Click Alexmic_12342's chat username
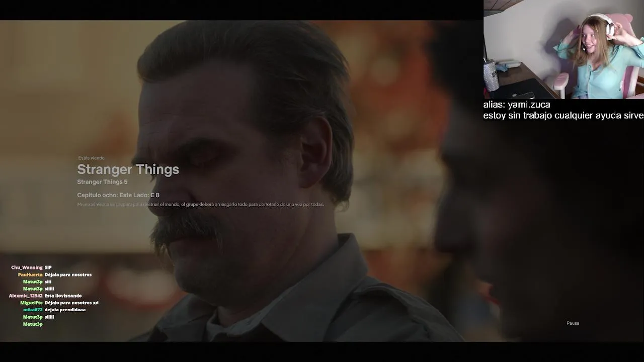 (x=26, y=296)
